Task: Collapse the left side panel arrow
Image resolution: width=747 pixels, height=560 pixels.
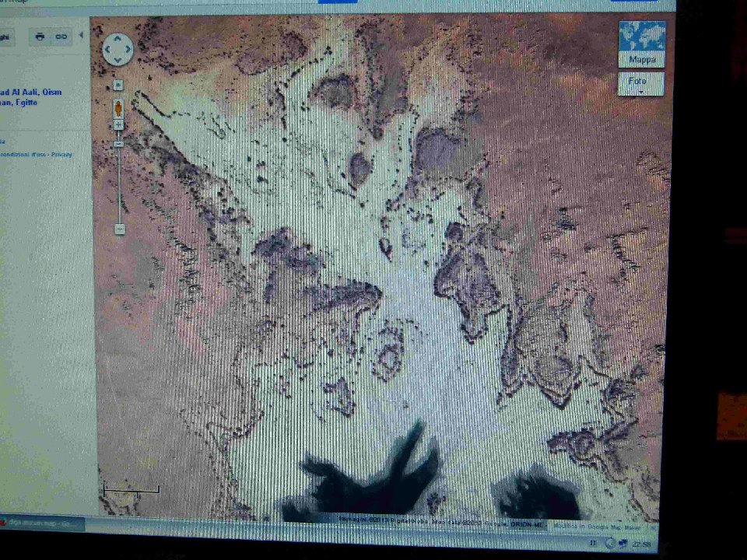Action: pyautogui.click(x=81, y=35)
